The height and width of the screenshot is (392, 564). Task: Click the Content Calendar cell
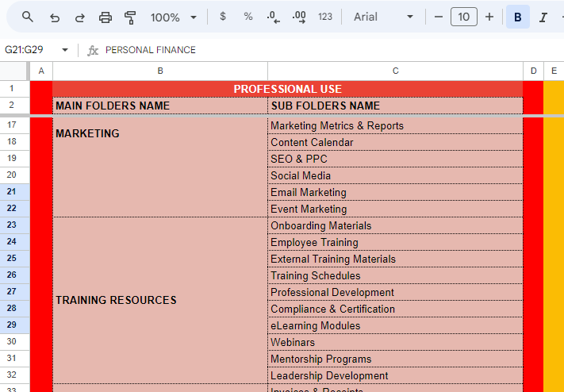click(395, 142)
